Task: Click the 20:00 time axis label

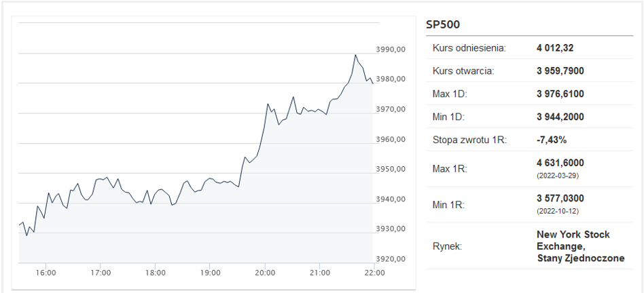Action: pos(265,273)
